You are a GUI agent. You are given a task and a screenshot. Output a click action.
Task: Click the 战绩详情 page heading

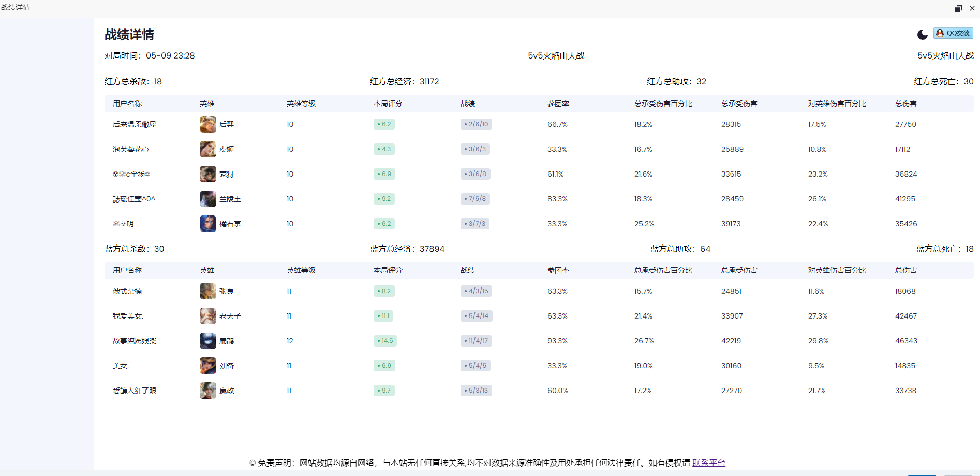coord(129,35)
